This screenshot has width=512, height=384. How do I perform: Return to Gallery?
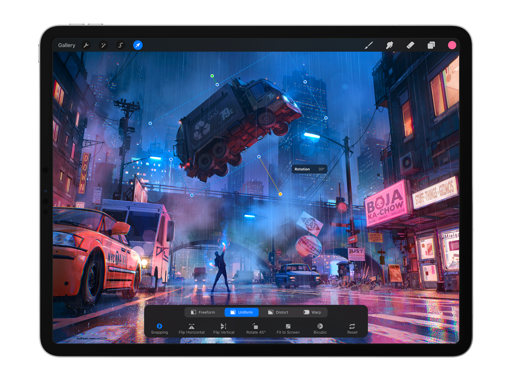(66, 45)
